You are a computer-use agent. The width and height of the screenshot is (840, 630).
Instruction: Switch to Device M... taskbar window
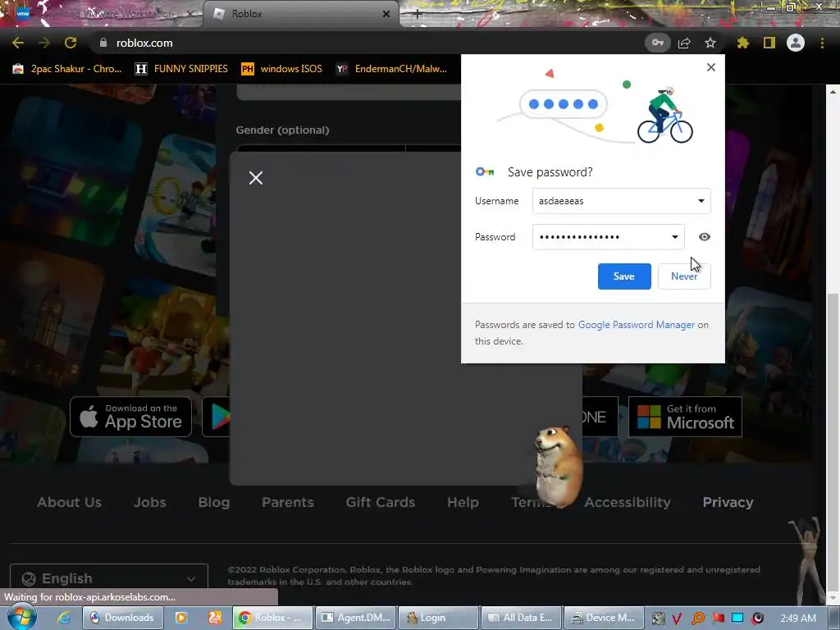pyautogui.click(x=604, y=618)
